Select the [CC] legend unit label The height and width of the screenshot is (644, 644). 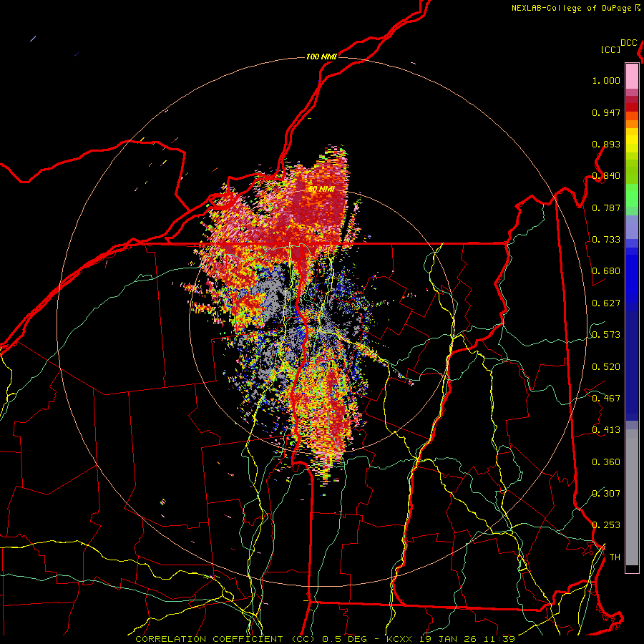pos(610,49)
